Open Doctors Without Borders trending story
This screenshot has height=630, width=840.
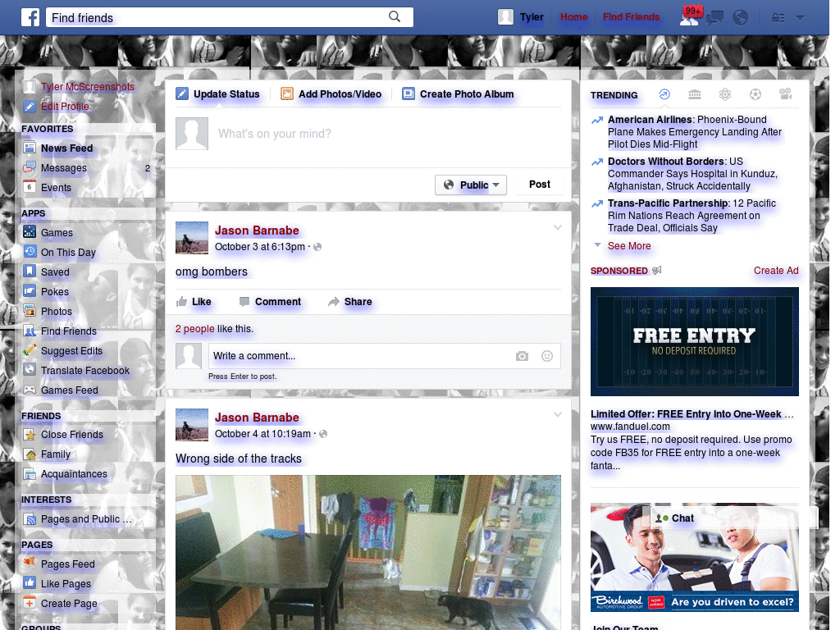692,174
